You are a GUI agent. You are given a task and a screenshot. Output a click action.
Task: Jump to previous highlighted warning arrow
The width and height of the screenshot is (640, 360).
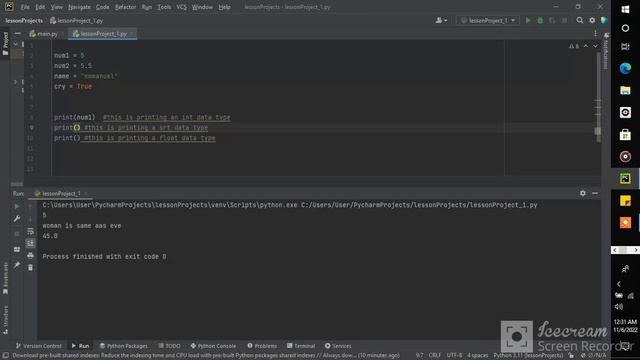coord(586,46)
